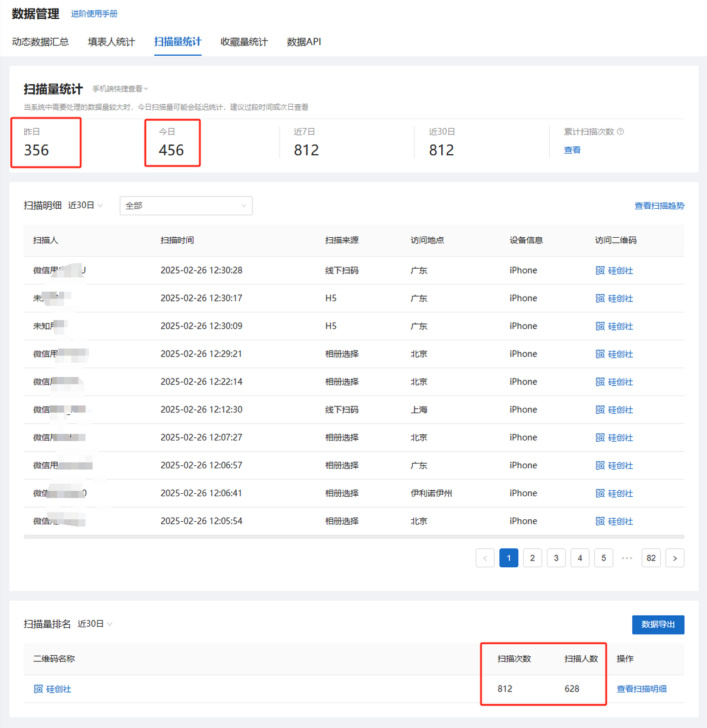Go to the next page with the right arrow
The height and width of the screenshot is (728, 707).
(675, 558)
